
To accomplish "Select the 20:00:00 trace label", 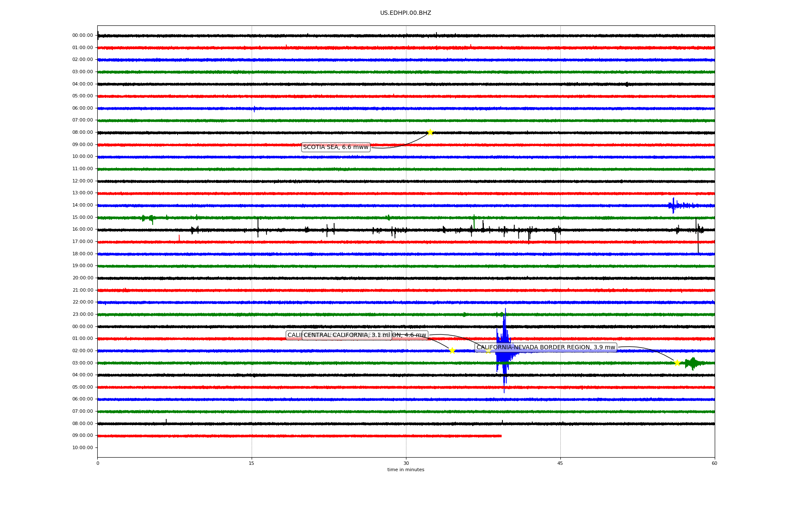I will (82, 278).
